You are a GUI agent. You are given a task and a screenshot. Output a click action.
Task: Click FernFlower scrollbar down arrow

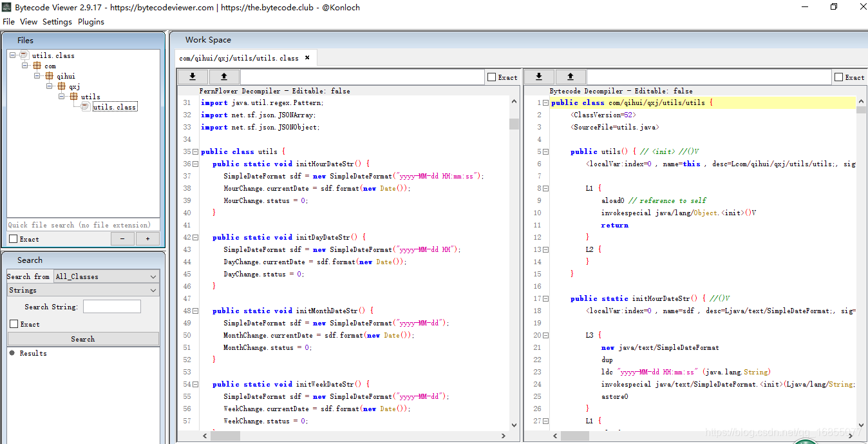514,425
